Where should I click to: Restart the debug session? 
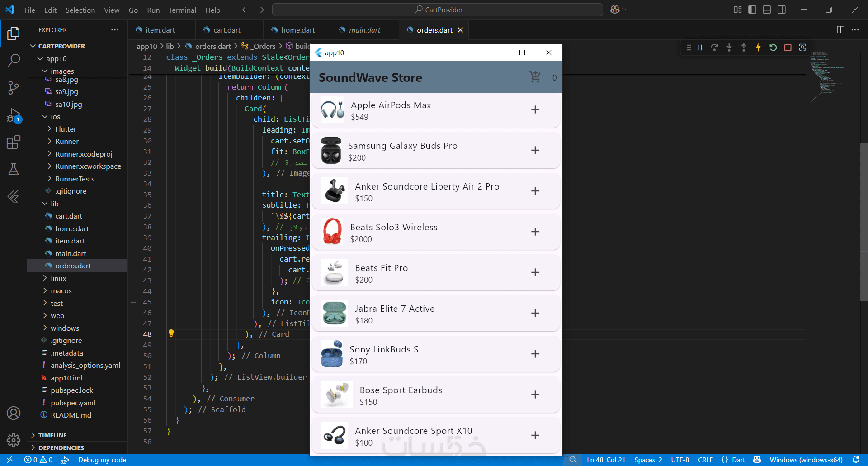(773, 48)
